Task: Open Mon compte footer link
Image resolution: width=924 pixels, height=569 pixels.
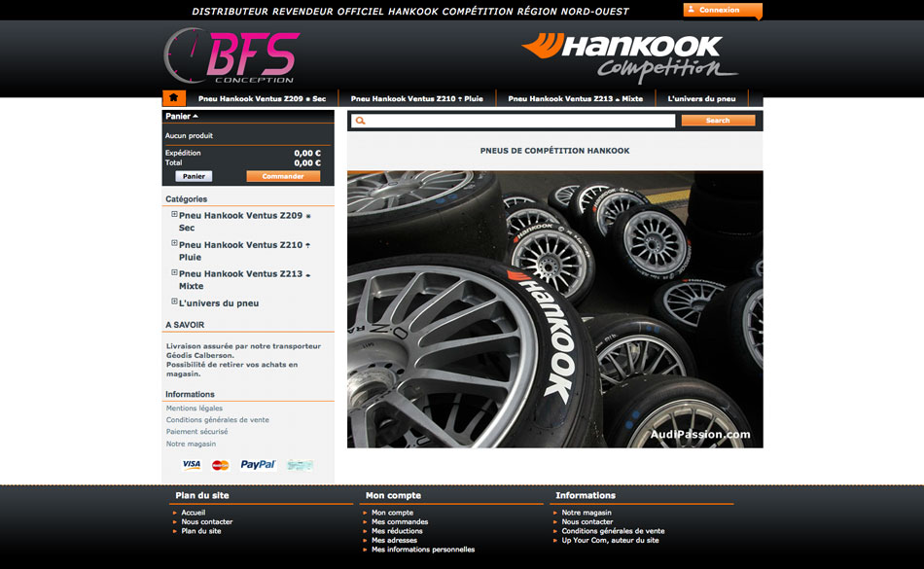Action: click(393, 513)
